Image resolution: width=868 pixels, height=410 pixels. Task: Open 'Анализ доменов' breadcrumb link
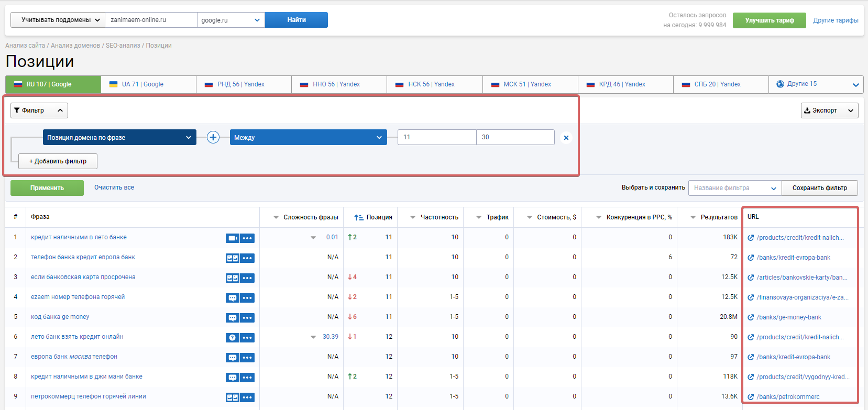(75, 46)
